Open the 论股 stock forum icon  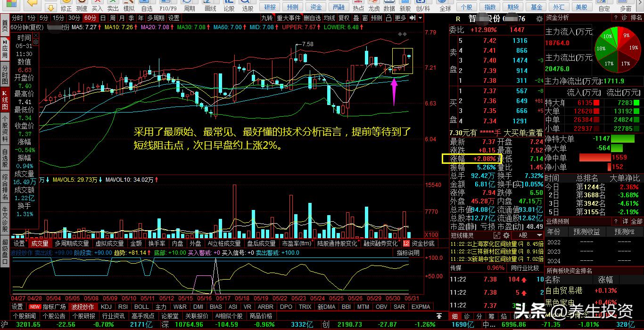[229, 6]
